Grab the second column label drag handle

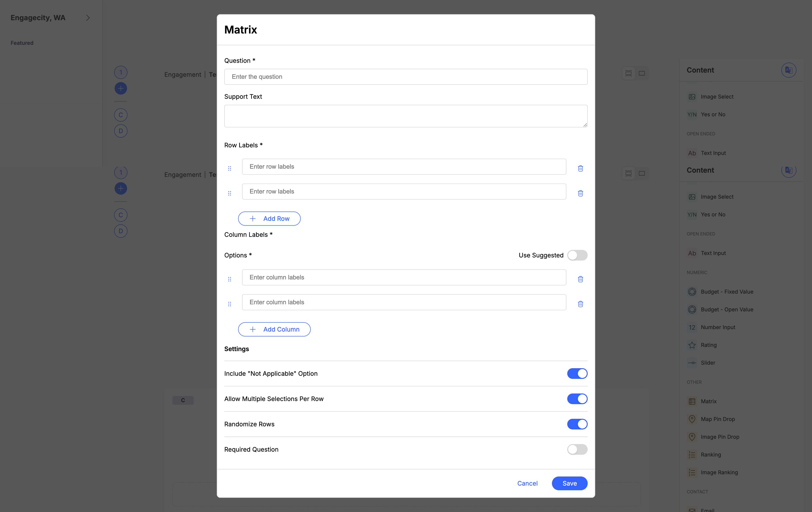coord(230,304)
